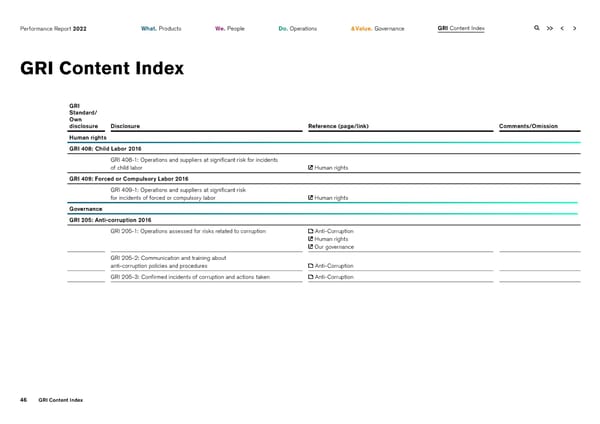Click page icon beside GRI 205-2 Anti-Corruption
600x424 pixels.
[310, 266]
